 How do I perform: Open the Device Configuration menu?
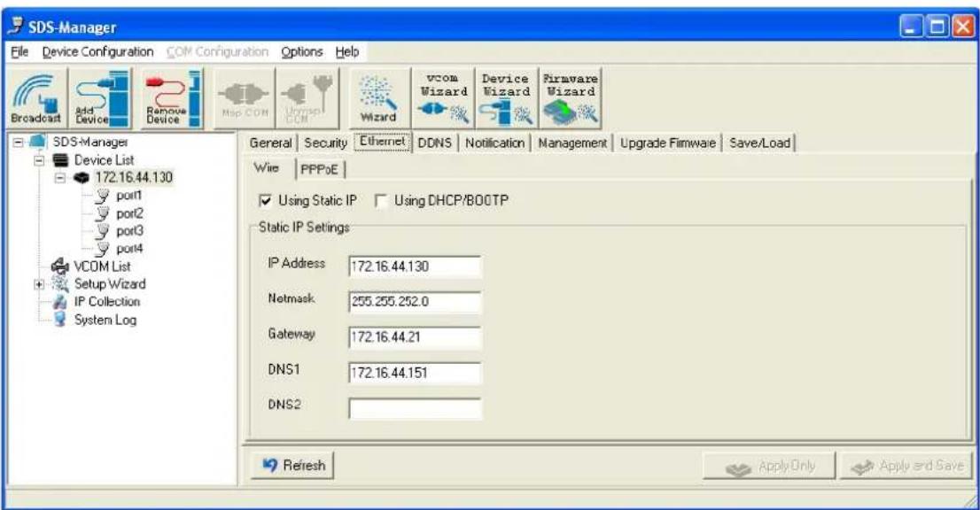(97, 52)
